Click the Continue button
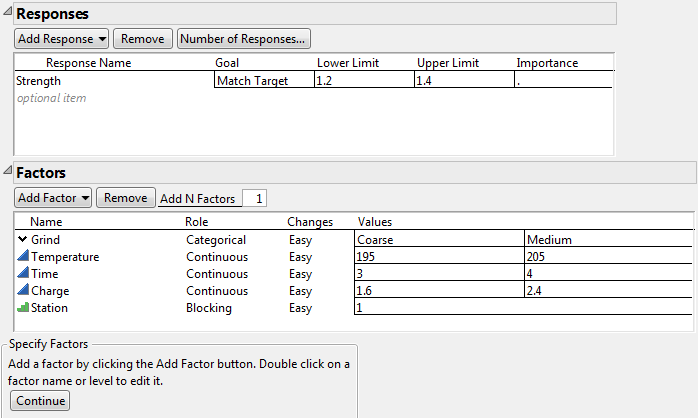This screenshot has width=698, height=418. point(40,401)
